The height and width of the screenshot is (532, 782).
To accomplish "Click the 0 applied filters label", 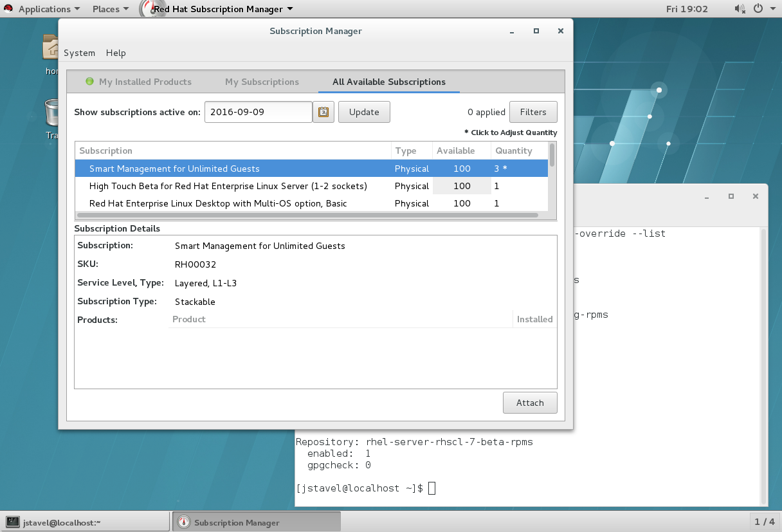I will point(486,112).
